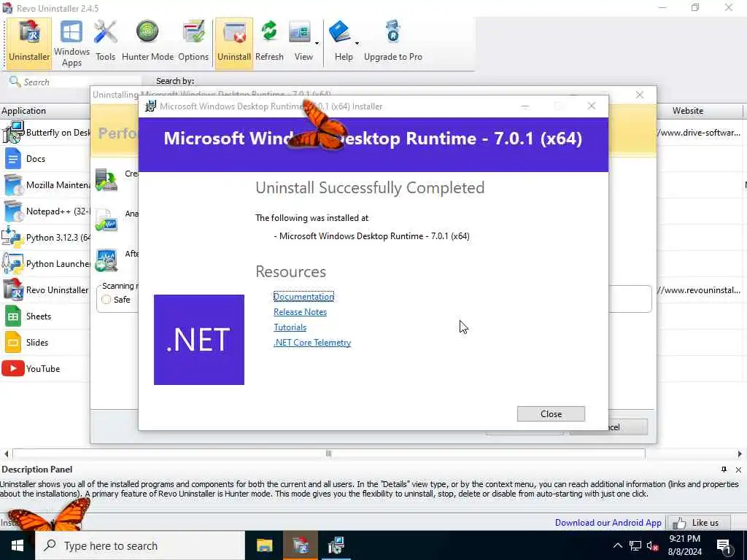Switch to the installer taskbar icon
This screenshot has height=560, width=747.
(x=336, y=545)
